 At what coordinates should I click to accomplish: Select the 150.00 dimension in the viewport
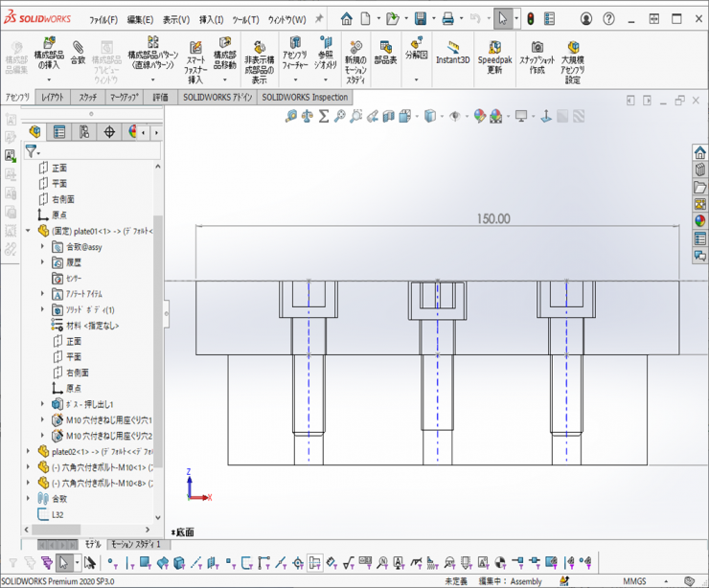[492, 219]
